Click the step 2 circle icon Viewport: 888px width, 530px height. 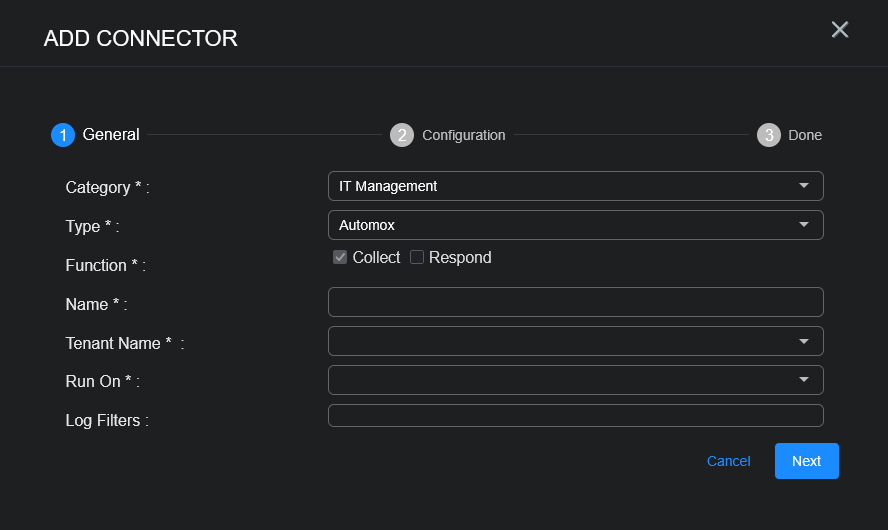402,135
